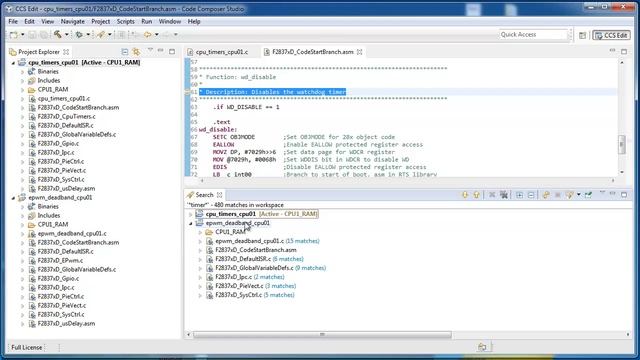Select Includes under epwm_deadband_cpu01 project
This screenshot has height=360, width=640.
pos(49,216)
